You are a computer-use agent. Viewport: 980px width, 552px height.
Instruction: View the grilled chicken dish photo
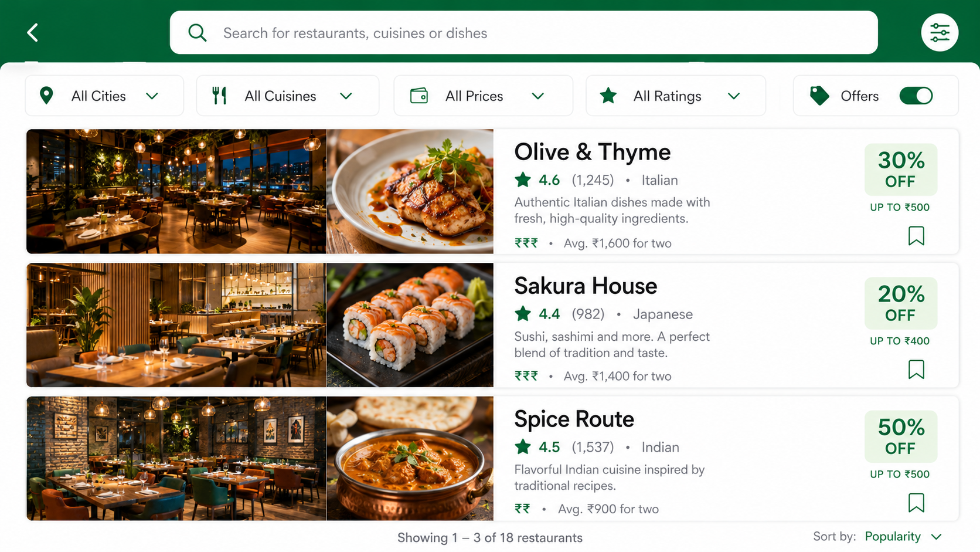[x=410, y=191]
